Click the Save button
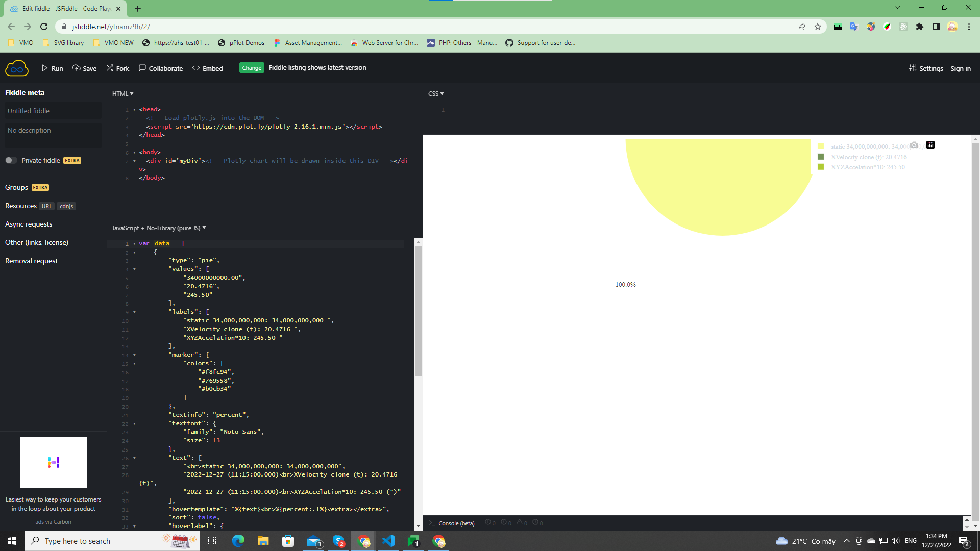980x551 pixels. pos(84,68)
